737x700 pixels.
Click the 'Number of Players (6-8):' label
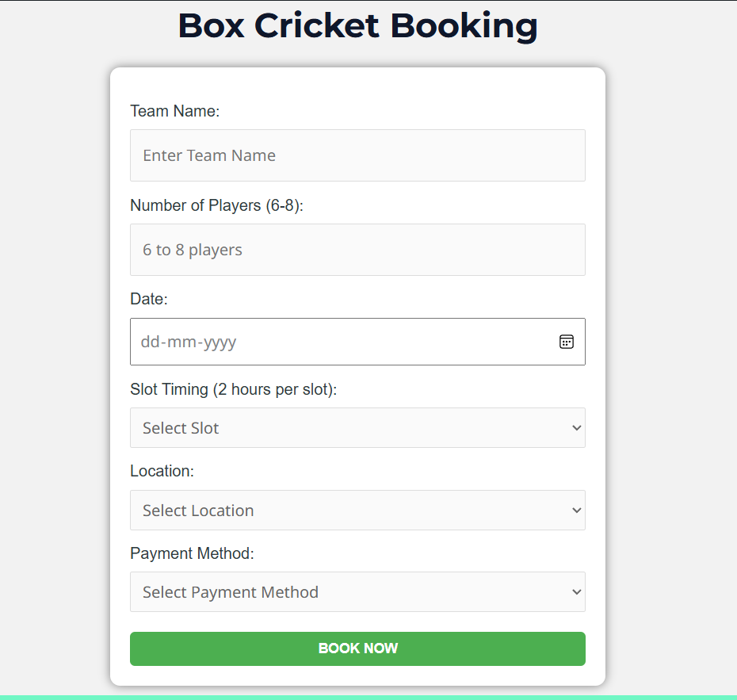(216, 205)
